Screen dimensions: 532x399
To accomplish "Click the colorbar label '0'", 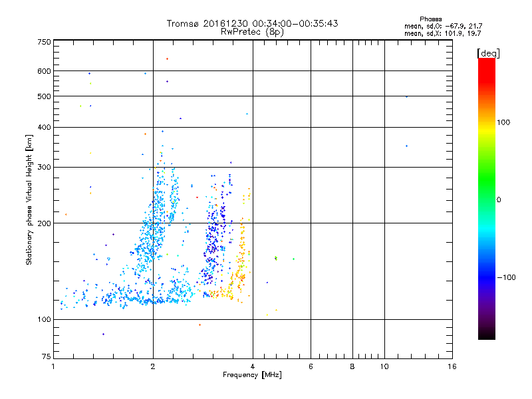I will click(x=498, y=200).
